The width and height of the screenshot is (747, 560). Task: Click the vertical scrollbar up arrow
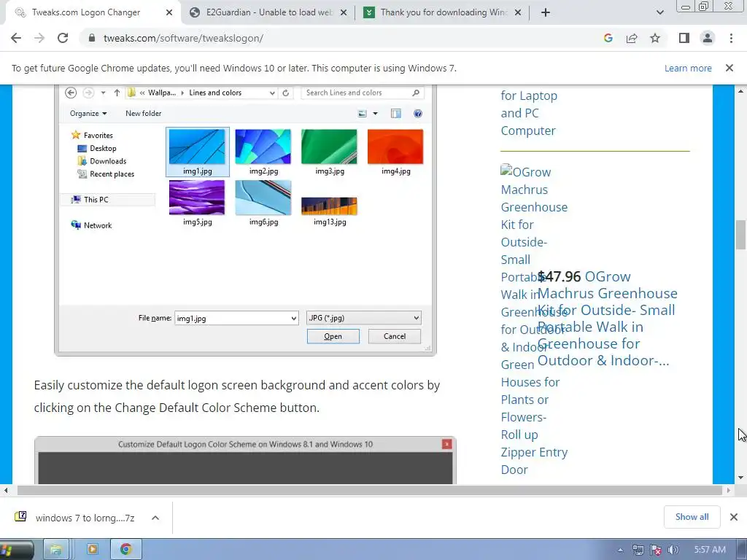pos(740,91)
